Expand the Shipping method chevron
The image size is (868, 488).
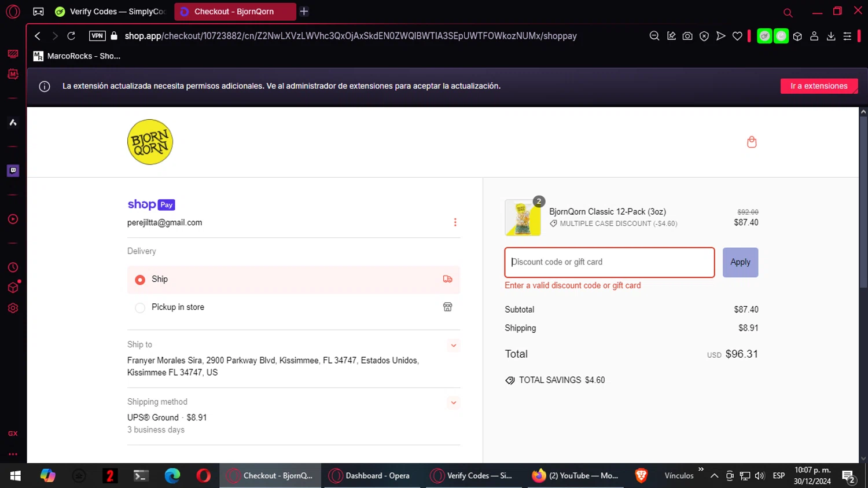[454, 403]
